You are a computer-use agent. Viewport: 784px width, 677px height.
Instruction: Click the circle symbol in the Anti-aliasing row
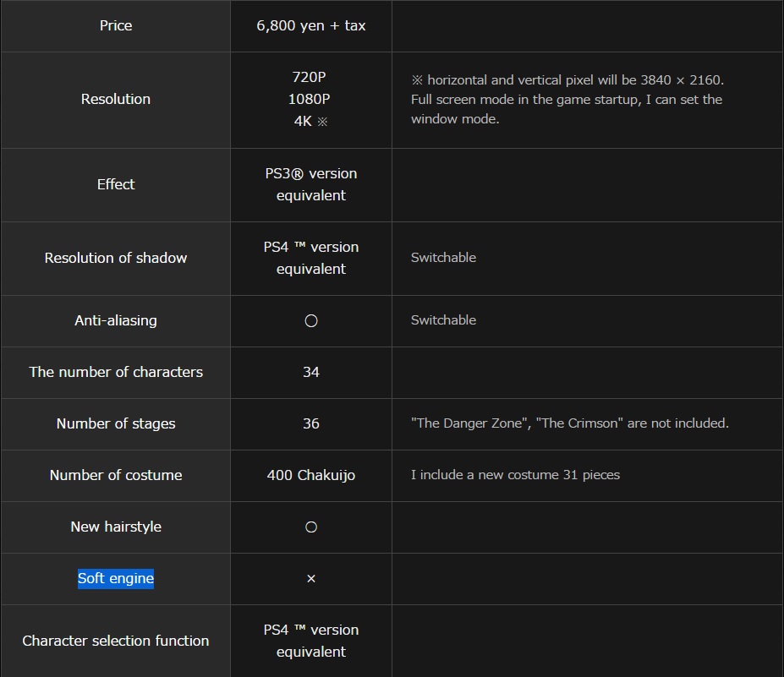point(311,321)
